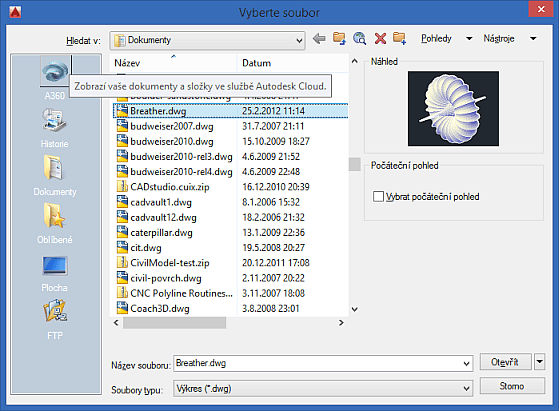Expand the Soubory typu dropdown
This screenshot has height=411, width=559.
click(x=466, y=389)
